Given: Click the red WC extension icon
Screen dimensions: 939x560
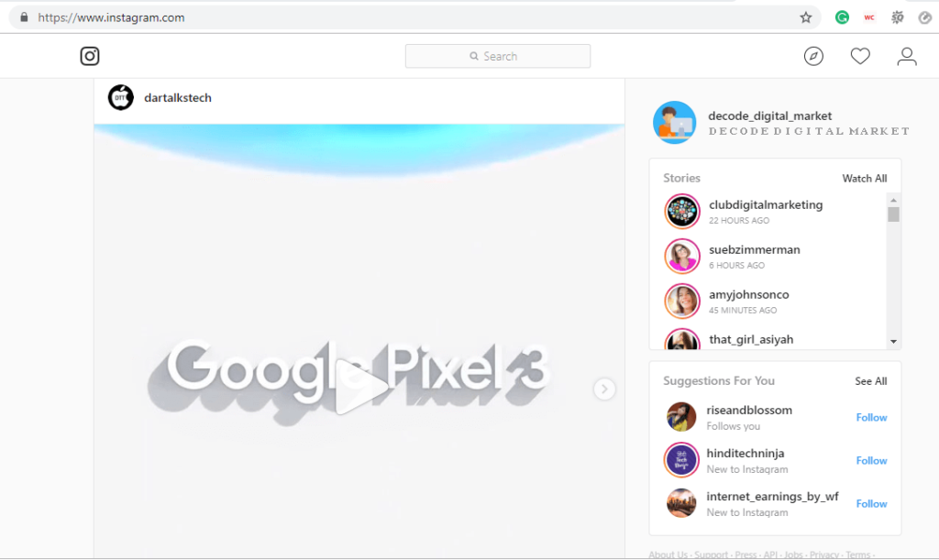Looking at the screenshot, I should click(869, 16).
